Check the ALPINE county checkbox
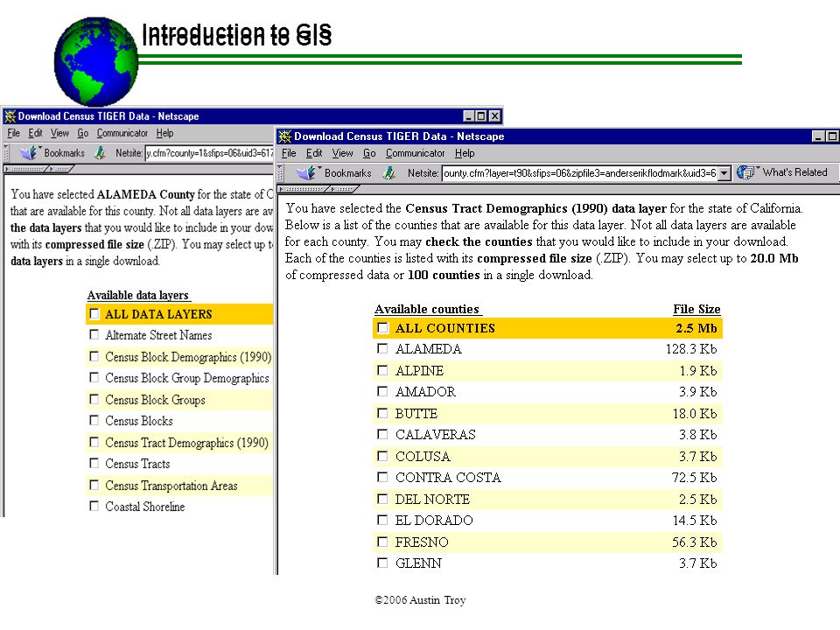840x630 pixels. (382, 370)
